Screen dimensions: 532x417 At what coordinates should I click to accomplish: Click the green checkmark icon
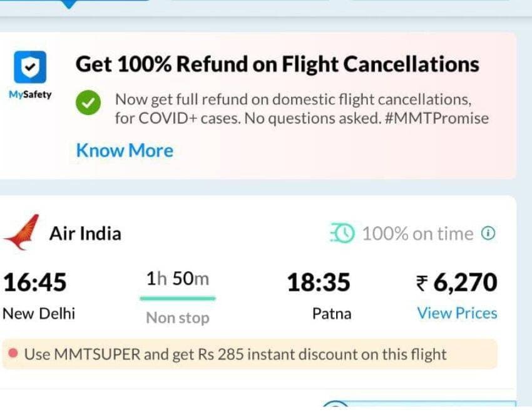tap(89, 103)
